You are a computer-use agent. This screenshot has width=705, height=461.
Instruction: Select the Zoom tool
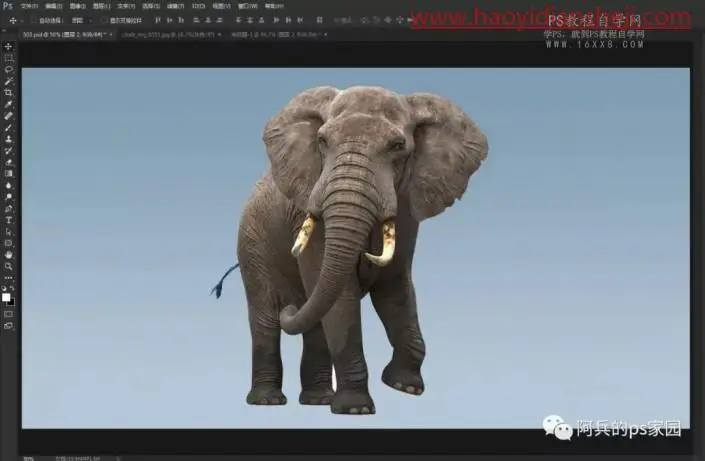pyautogui.click(x=9, y=266)
